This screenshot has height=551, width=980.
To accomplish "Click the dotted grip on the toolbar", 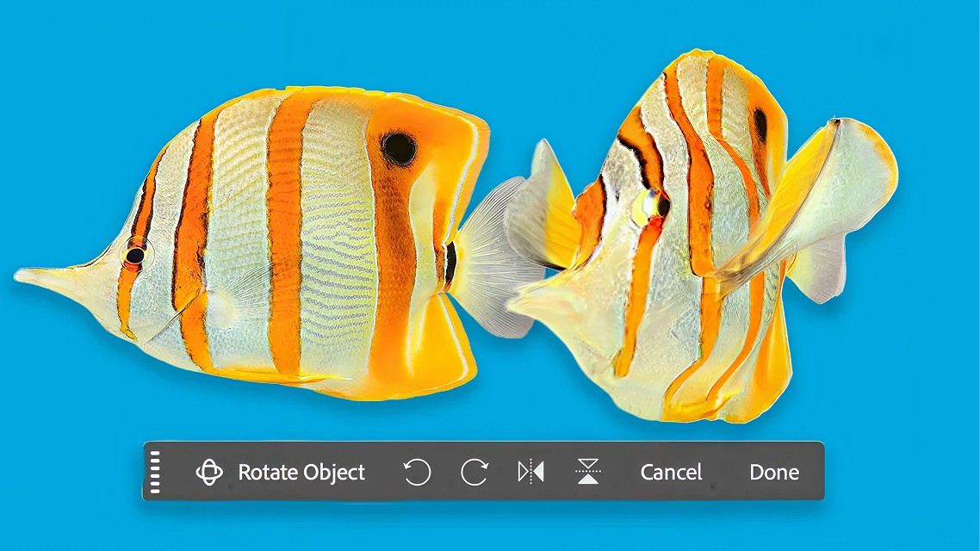I will pos(156,472).
